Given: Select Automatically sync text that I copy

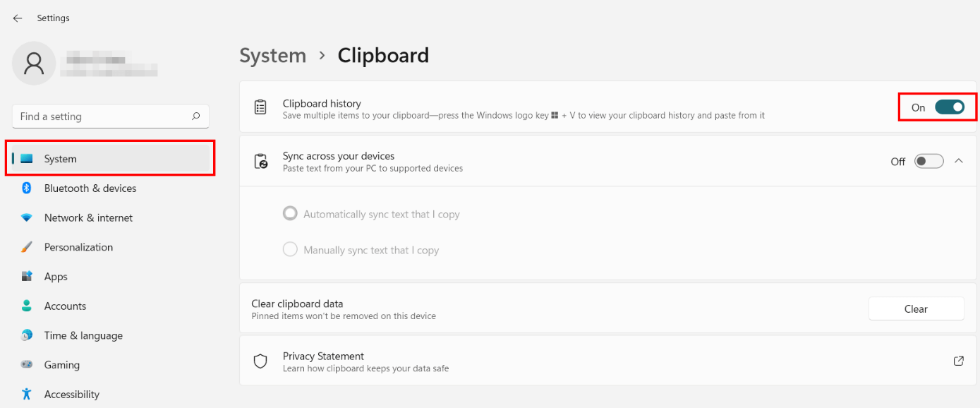Looking at the screenshot, I should coord(290,214).
